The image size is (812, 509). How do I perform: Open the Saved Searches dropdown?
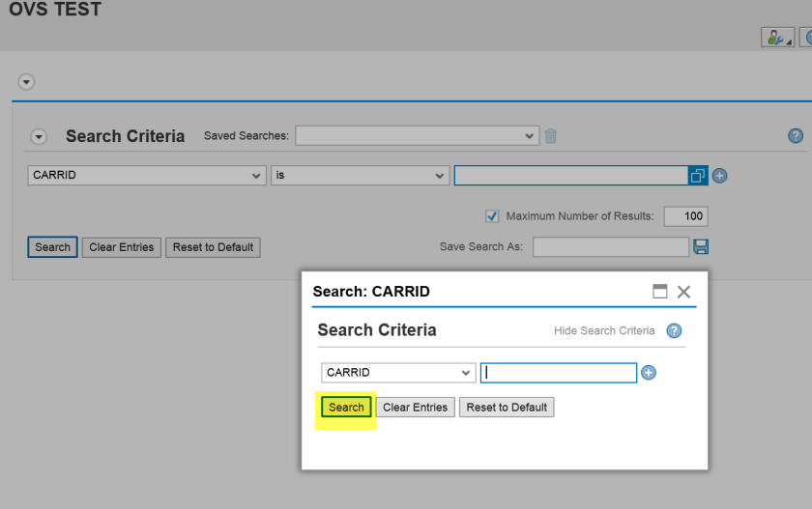(x=417, y=136)
